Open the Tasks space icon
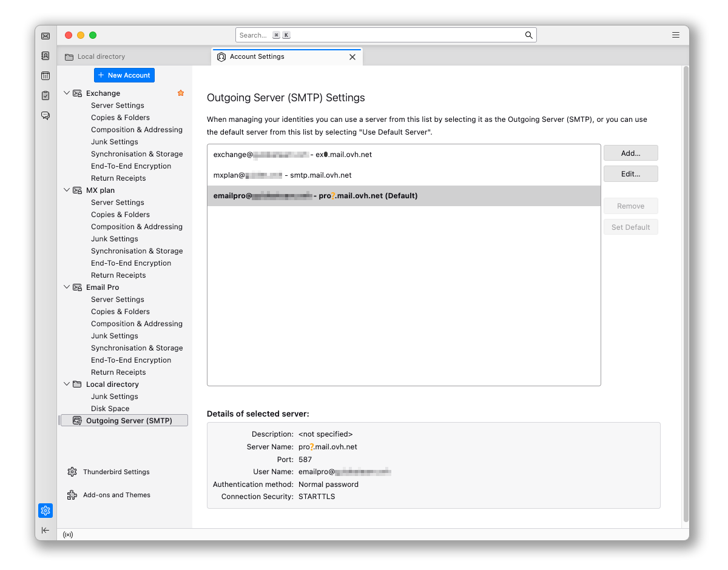The width and height of the screenshot is (728, 570). [45, 95]
